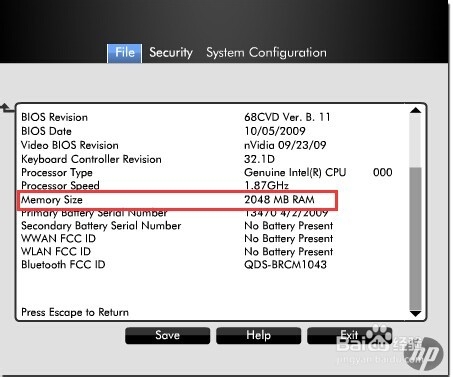
Task: Select the Memory Size label
Action: coord(52,200)
